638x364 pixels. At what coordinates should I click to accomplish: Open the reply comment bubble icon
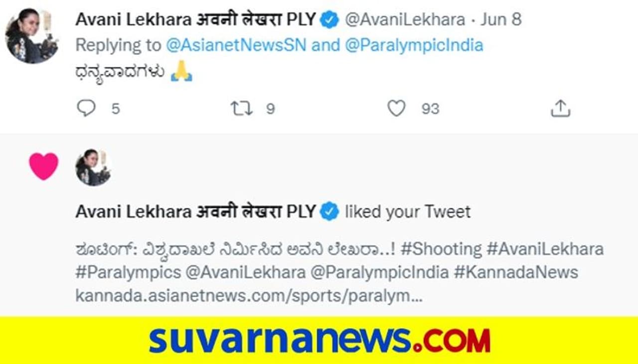(86, 108)
